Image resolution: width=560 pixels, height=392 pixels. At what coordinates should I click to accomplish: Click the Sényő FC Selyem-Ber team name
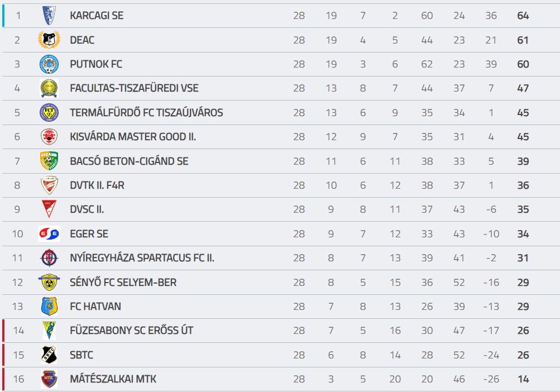point(123,283)
